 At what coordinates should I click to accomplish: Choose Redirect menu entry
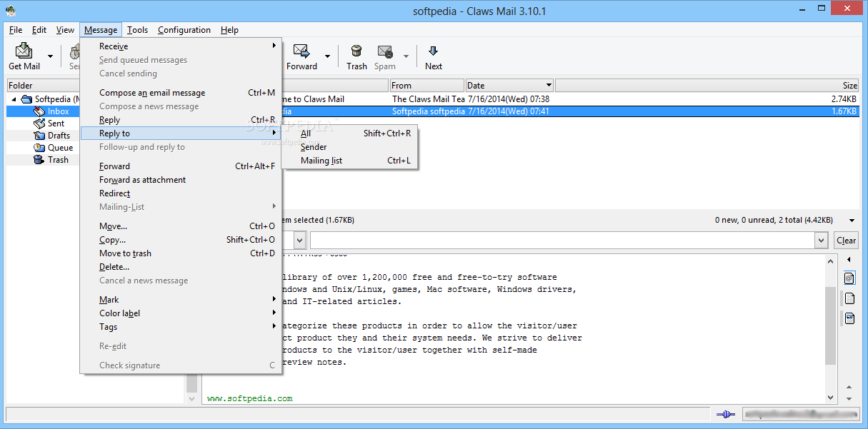(181, 193)
